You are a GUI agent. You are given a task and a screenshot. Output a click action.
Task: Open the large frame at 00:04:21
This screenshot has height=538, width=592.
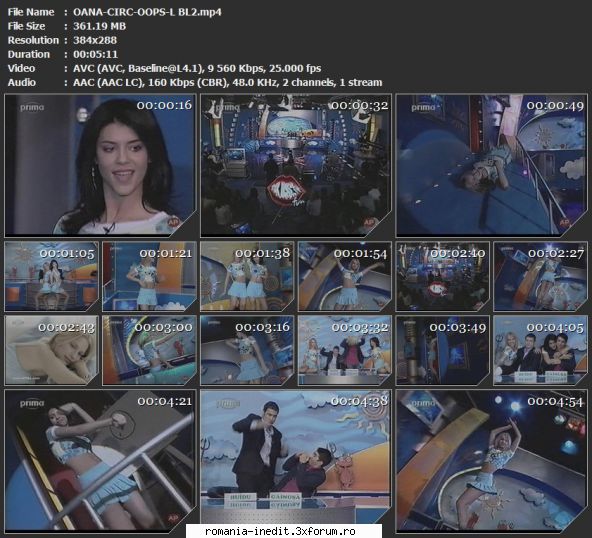pyautogui.click(x=100, y=461)
